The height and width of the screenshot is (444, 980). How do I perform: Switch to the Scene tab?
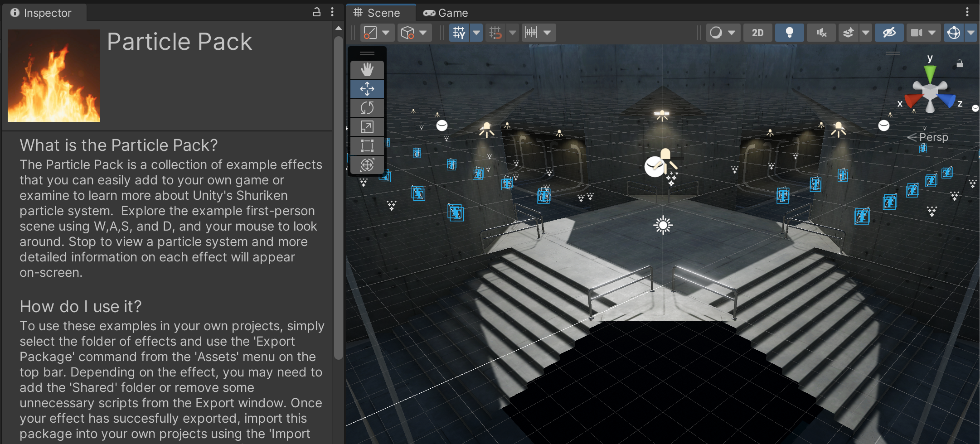pyautogui.click(x=377, y=13)
